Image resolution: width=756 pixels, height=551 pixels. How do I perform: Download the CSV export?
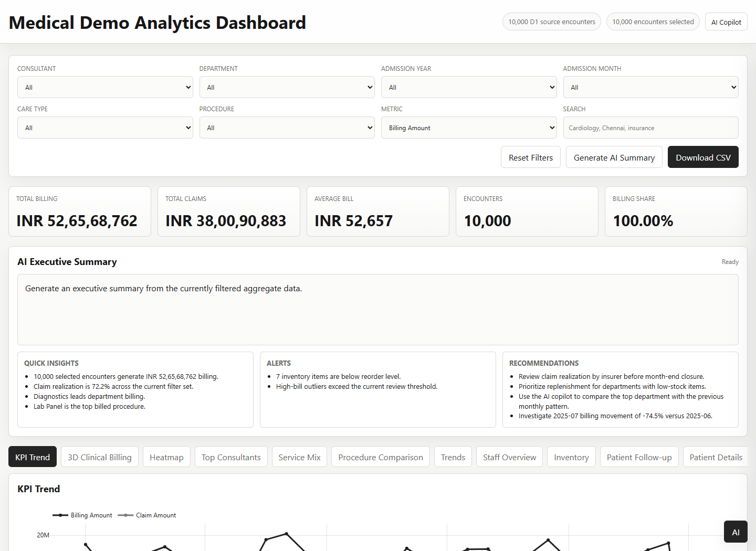pyautogui.click(x=703, y=157)
